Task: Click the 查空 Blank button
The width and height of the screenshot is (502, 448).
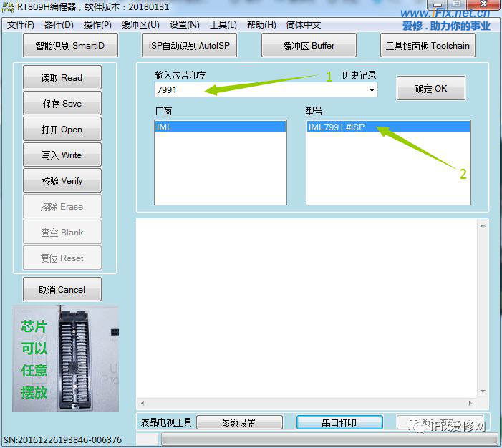Action: point(62,233)
